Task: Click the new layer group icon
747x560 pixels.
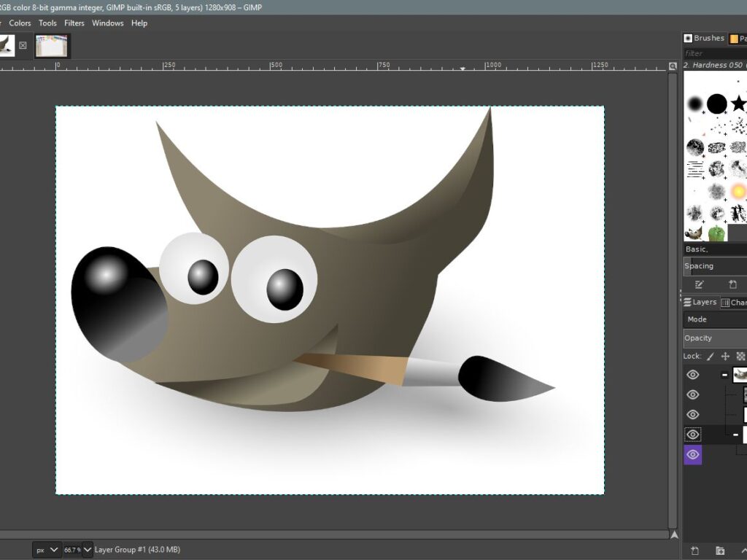Action: click(720, 551)
